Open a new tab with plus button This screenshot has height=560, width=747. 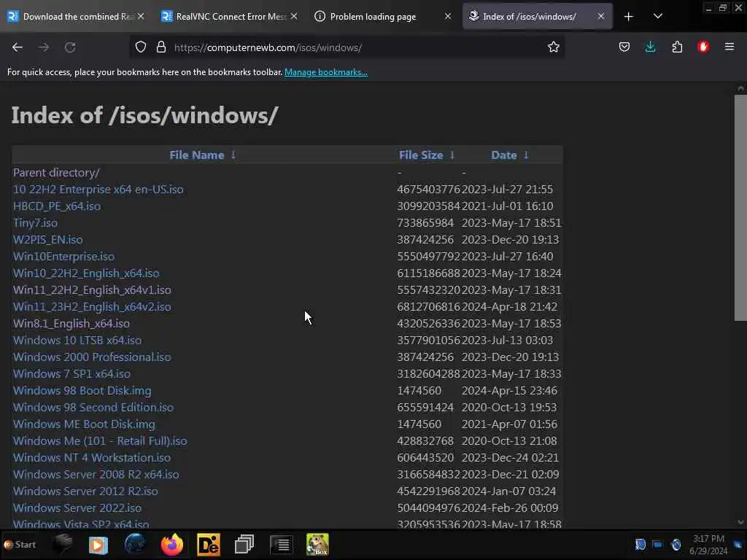(x=628, y=17)
